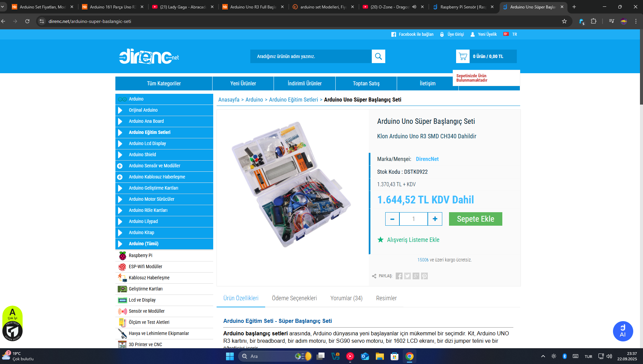Screen dimensions: 643x364
Task: Open Toptan Satış menu item
Action: [366, 83]
